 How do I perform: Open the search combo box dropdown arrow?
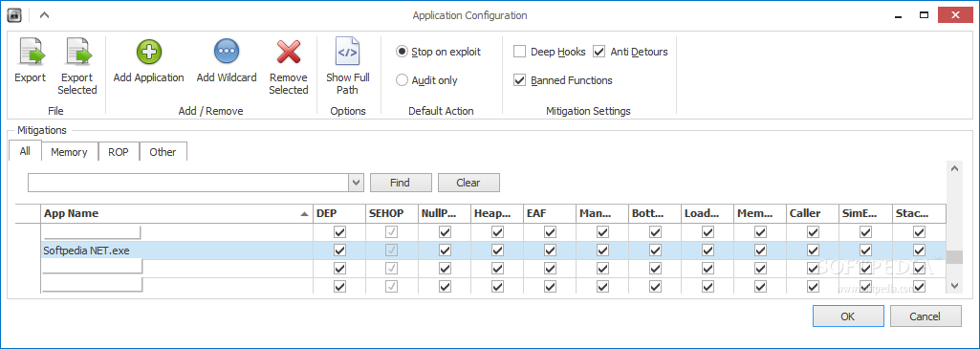coord(356,183)
